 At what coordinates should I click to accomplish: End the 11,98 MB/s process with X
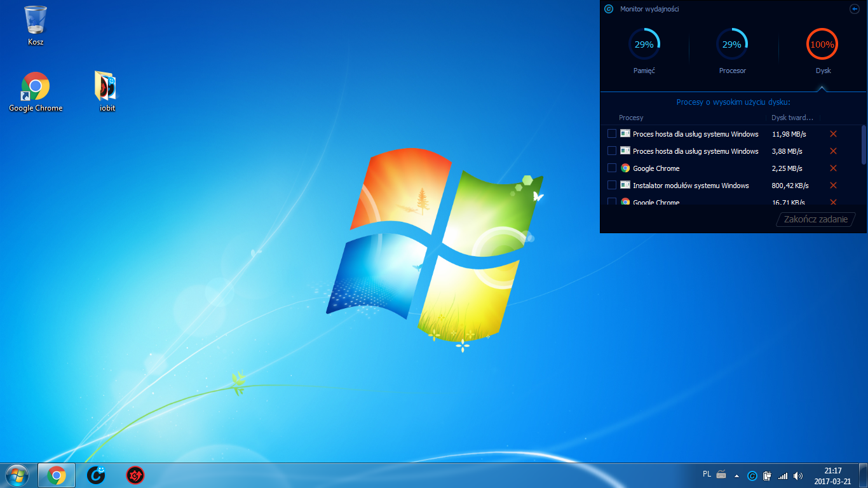(x=833, y=133)
